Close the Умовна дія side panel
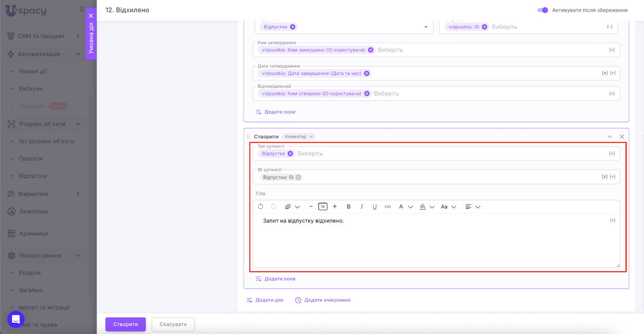 click(x=91, y=16)
